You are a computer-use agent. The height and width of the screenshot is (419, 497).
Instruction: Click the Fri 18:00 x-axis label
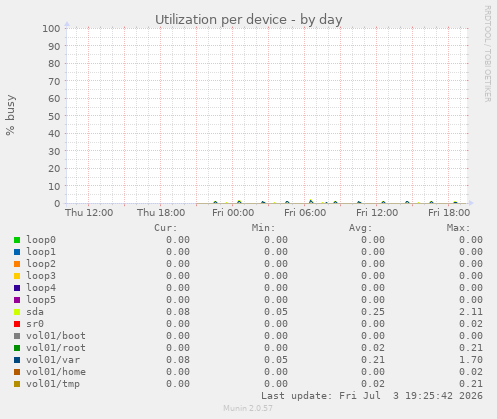coord(449,213)
